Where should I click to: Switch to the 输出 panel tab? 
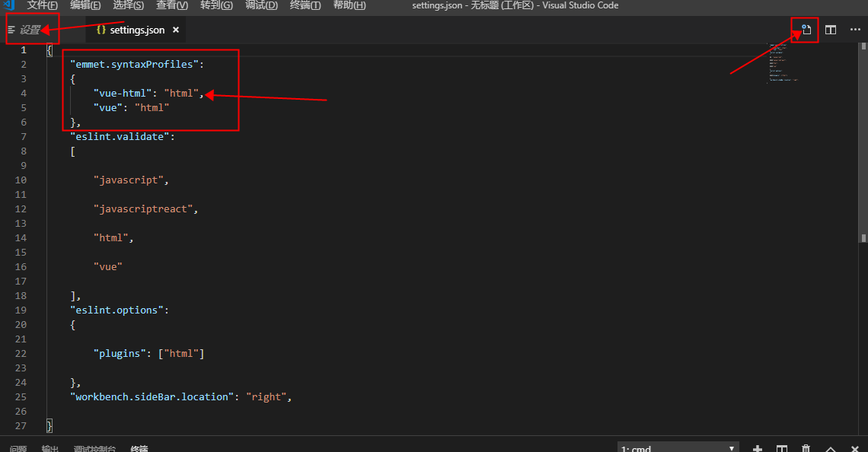49,449
